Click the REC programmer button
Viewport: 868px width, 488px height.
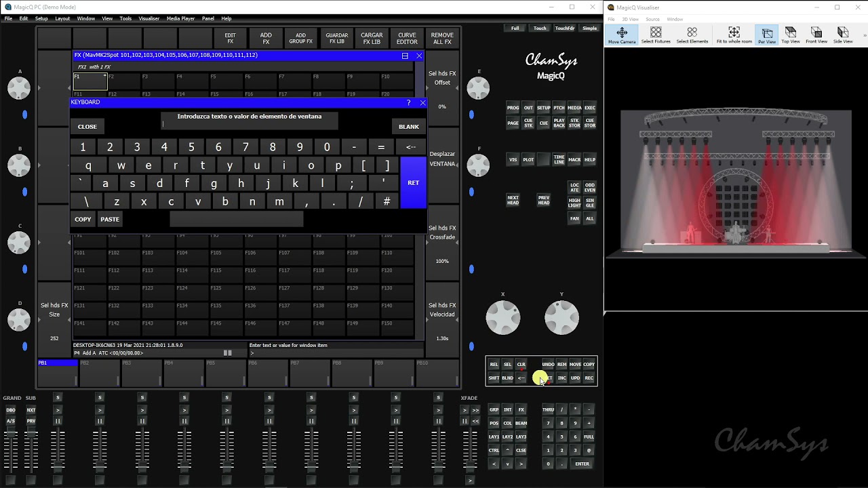tap(589, 378)
